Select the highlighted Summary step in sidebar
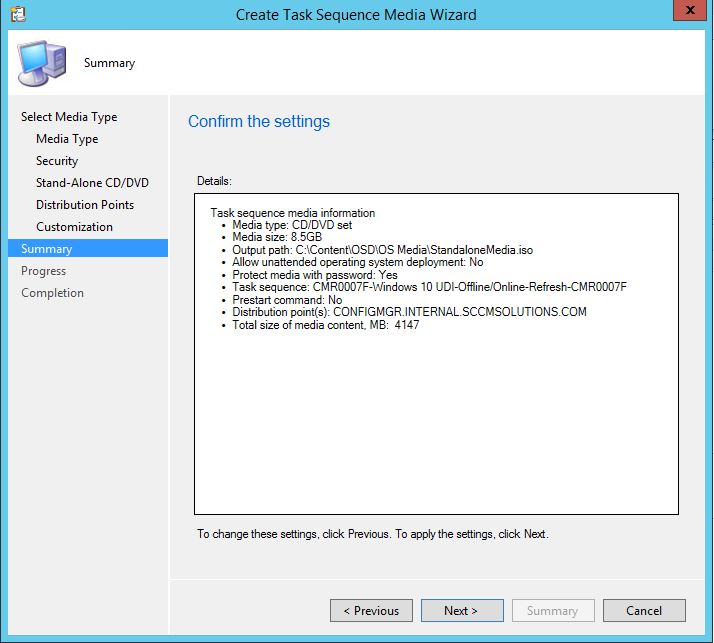 [47, 249]
